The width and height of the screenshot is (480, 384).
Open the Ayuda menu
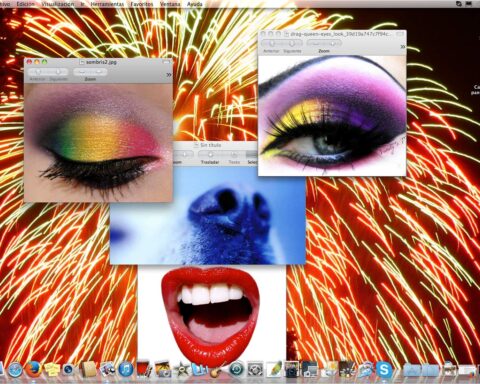pos(194,4)
